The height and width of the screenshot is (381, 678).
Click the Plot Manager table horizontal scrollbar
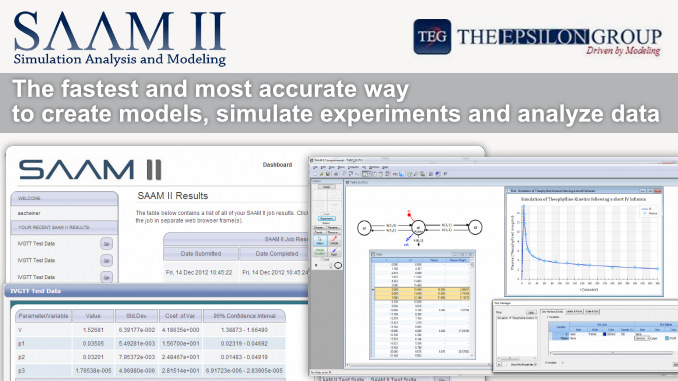pos(612,353)
